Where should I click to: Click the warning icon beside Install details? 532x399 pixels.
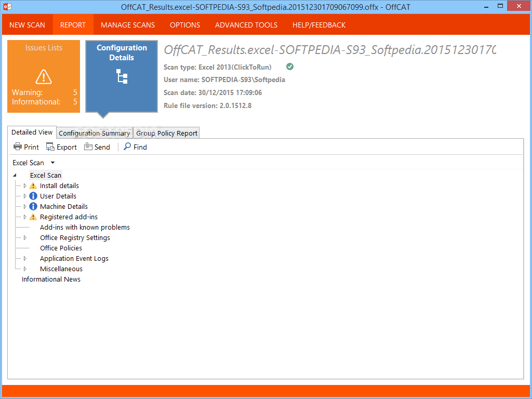pyautogui.click(x=33, y=185)
